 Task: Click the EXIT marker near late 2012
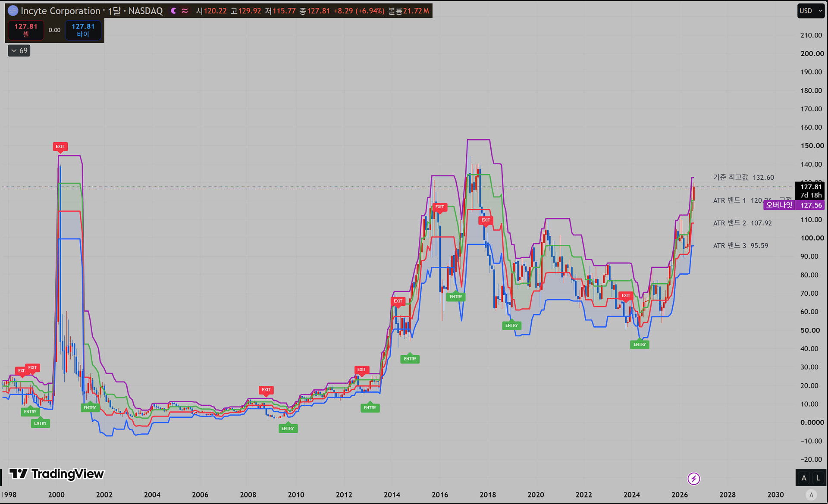(x=361, y=369)
